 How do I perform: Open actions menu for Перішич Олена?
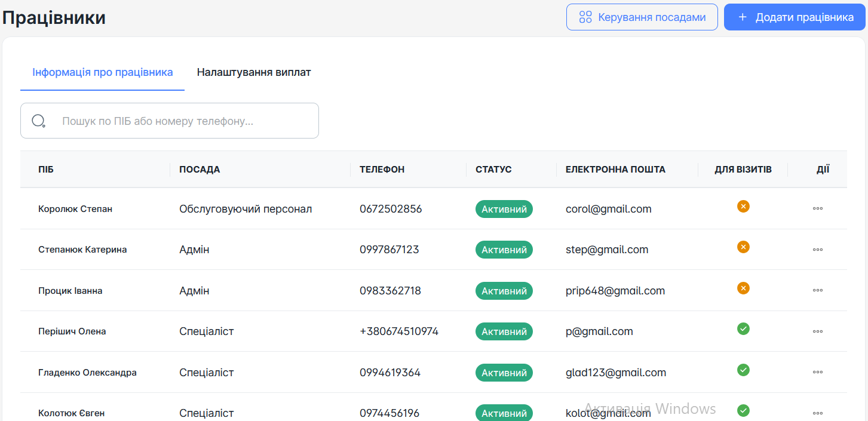(818, 331)
